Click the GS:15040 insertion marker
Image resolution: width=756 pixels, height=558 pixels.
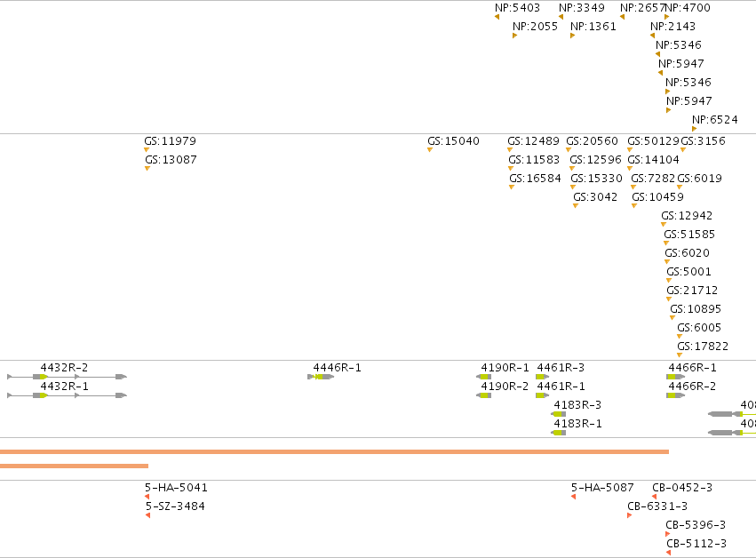point(430,149)
